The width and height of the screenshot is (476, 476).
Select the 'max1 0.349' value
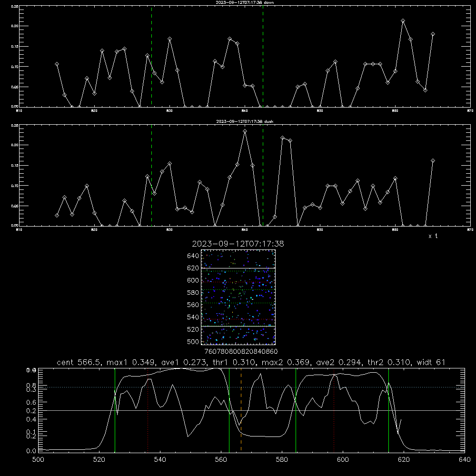[x=132, y=362]
